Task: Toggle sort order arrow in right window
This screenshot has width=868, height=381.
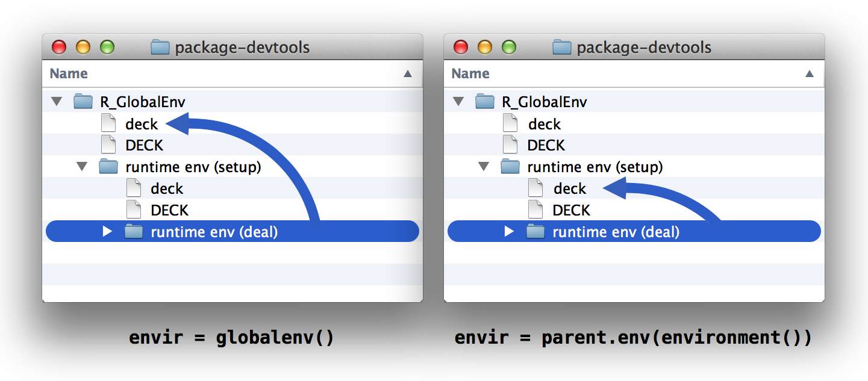Action: coord(810,74)
